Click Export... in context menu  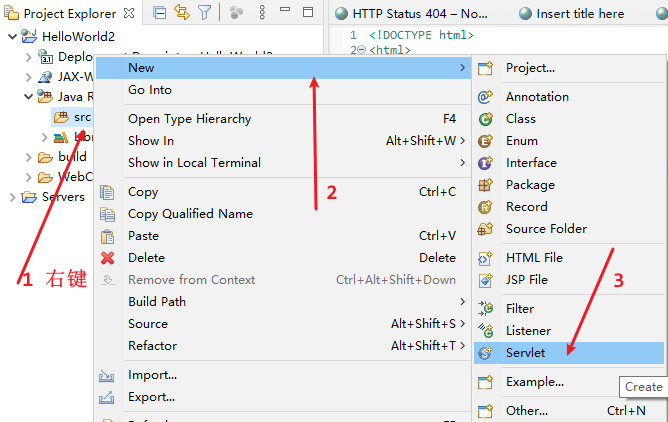[x=283, y=397]
